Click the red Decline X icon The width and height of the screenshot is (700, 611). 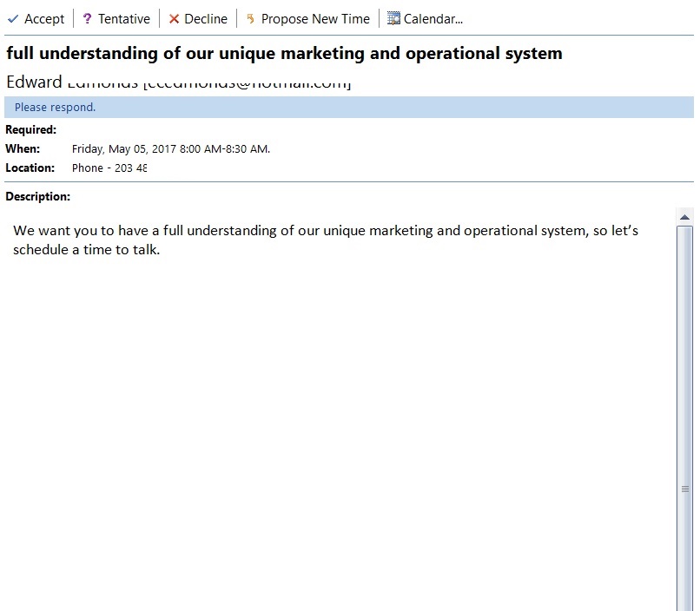tap(174, 18)
